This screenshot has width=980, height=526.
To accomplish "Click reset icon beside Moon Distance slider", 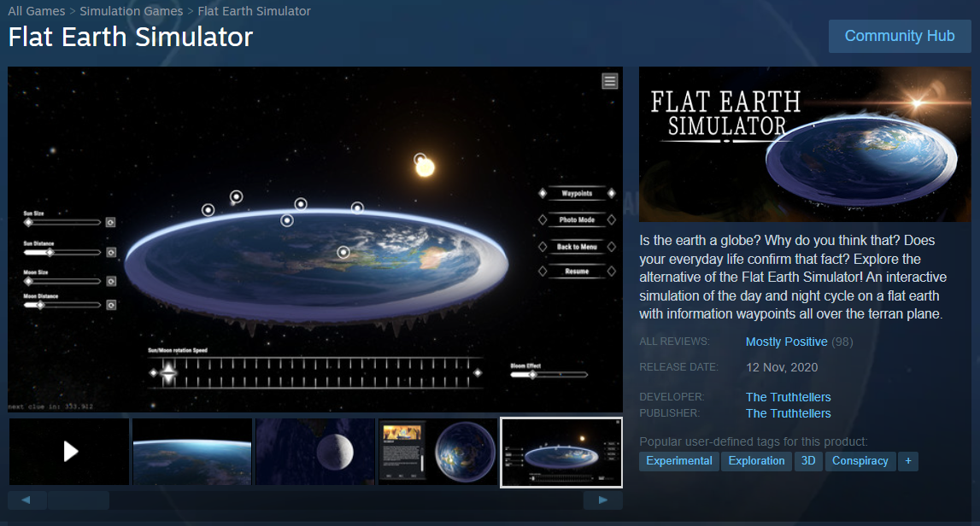I will pos(110,305).
